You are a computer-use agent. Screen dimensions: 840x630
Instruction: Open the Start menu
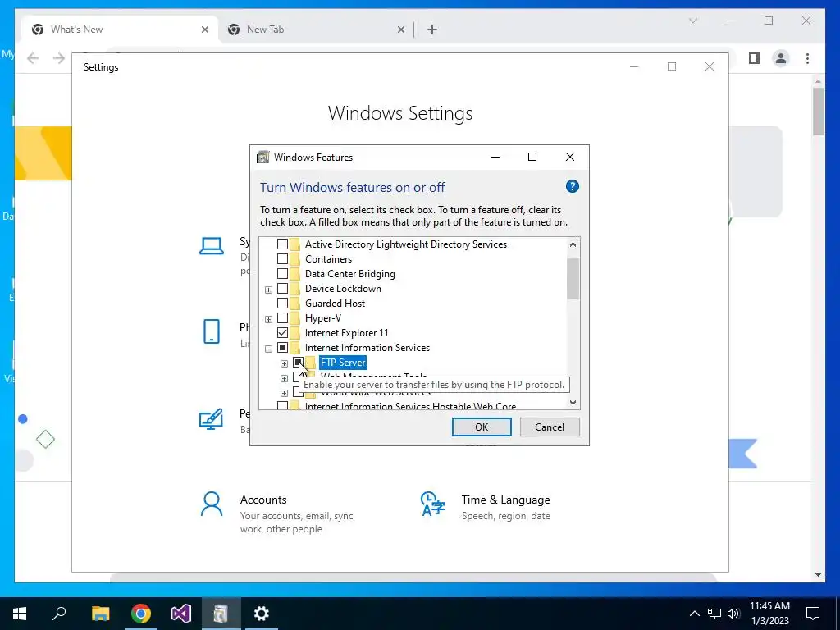point(20,614)
